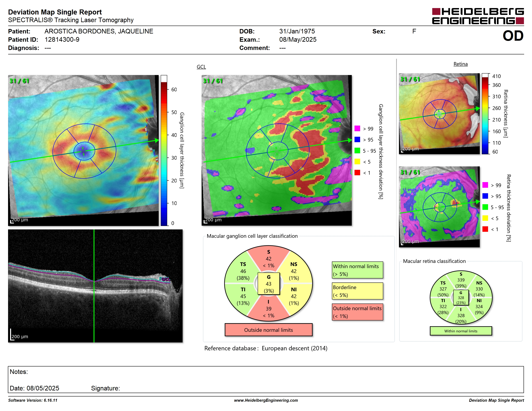
Task: Click the NI sector 42 (1%) in GCL chart
Action: [294, 296]
